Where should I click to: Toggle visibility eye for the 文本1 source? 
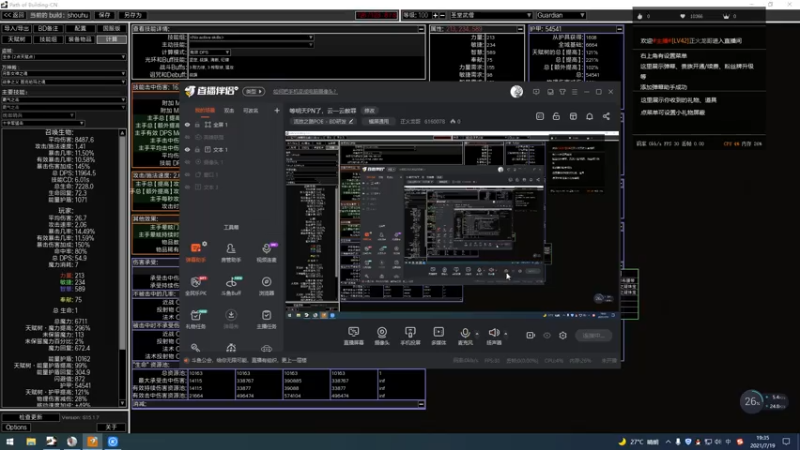187,149
